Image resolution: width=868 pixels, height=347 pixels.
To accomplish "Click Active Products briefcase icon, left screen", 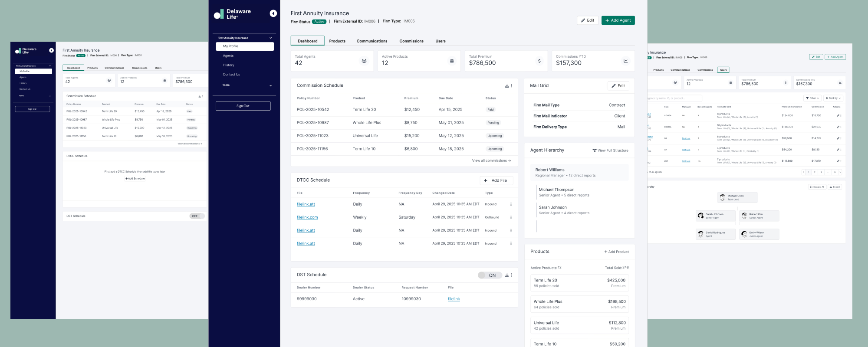I will tap(164, 80).
